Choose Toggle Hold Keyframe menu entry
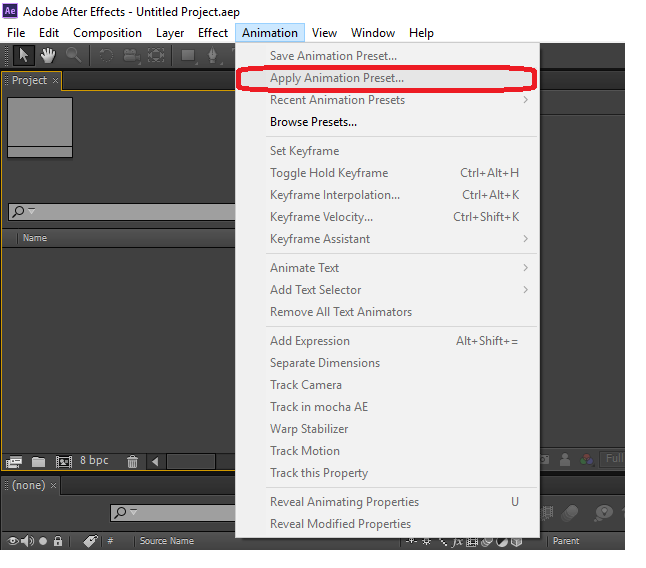This screenshot has height=568, width=646. pos(389,173)
